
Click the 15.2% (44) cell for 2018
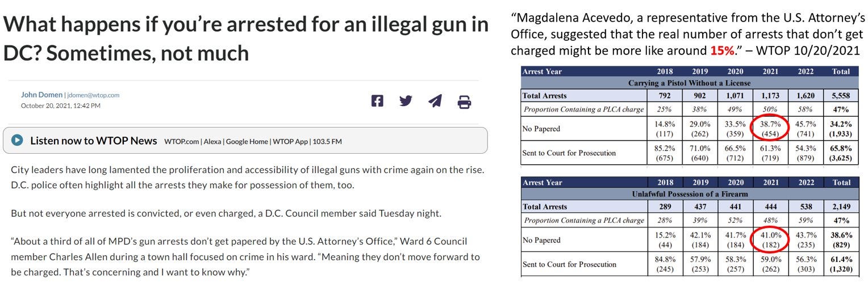click(x=665, y=240)
